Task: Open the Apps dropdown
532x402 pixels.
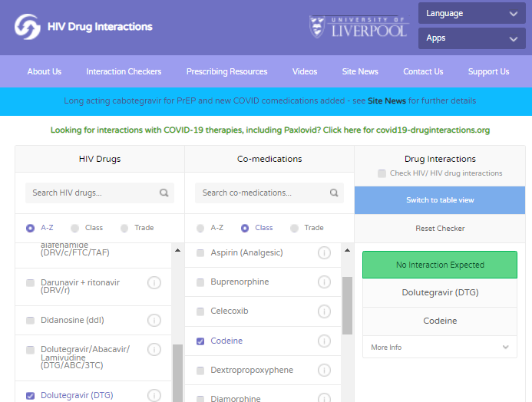Action: [x=472, y=38]
